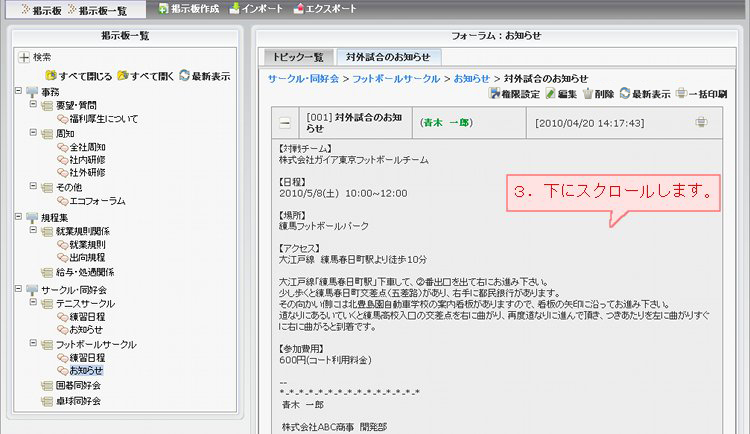Follow the お知らせ breadcrumb link
Screen dimensions: 750x434
[472, 78]
